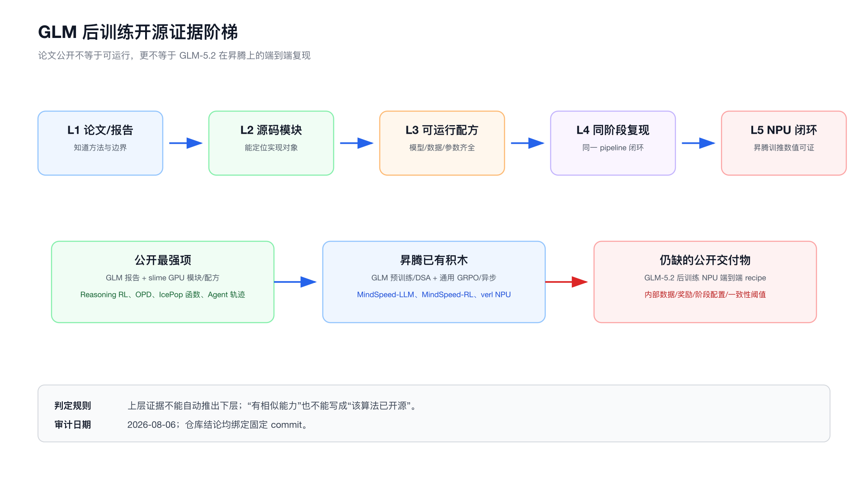Select the "L5 NPU 闭环" heading
The width and height of the screenshot is (868, 488).
[x=784, y=130]
